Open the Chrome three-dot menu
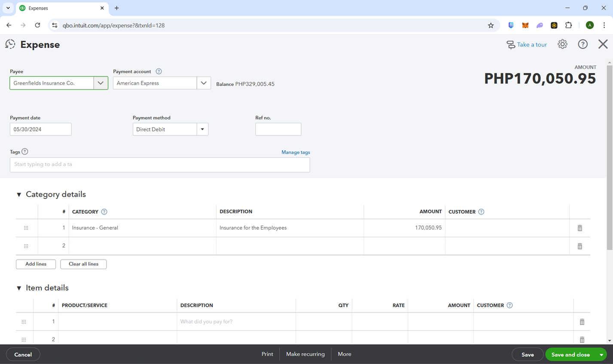 tap(604, 25)
